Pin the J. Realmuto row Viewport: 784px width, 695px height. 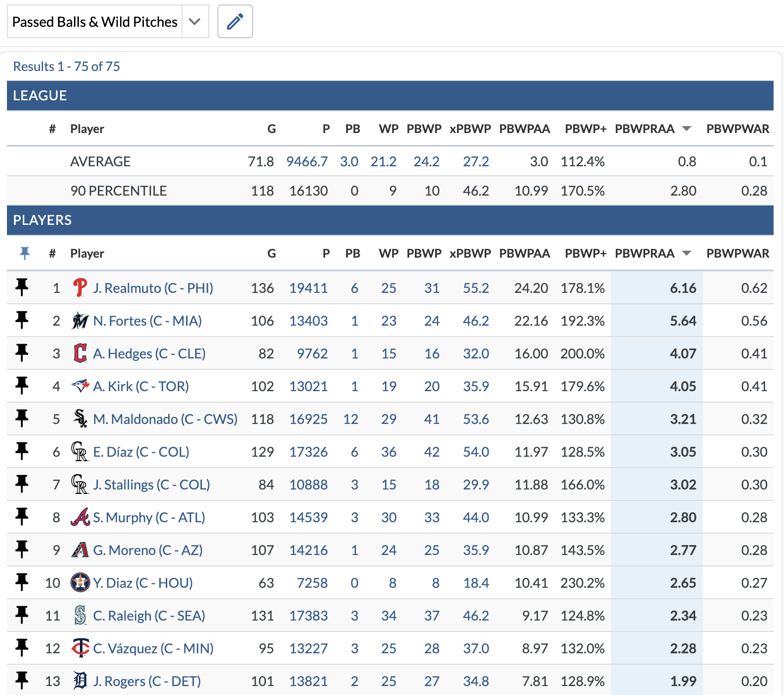click(22, 287)
